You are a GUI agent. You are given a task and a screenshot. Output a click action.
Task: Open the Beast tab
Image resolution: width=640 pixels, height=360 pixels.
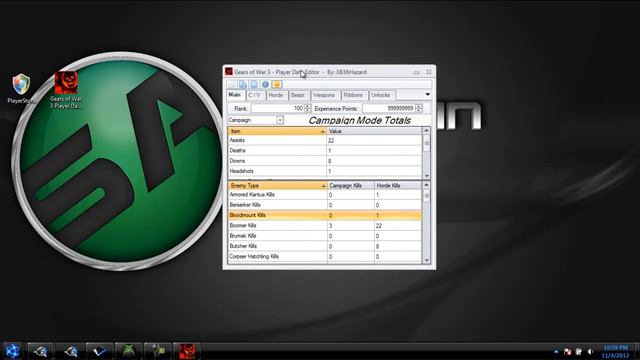coord(298,95)
